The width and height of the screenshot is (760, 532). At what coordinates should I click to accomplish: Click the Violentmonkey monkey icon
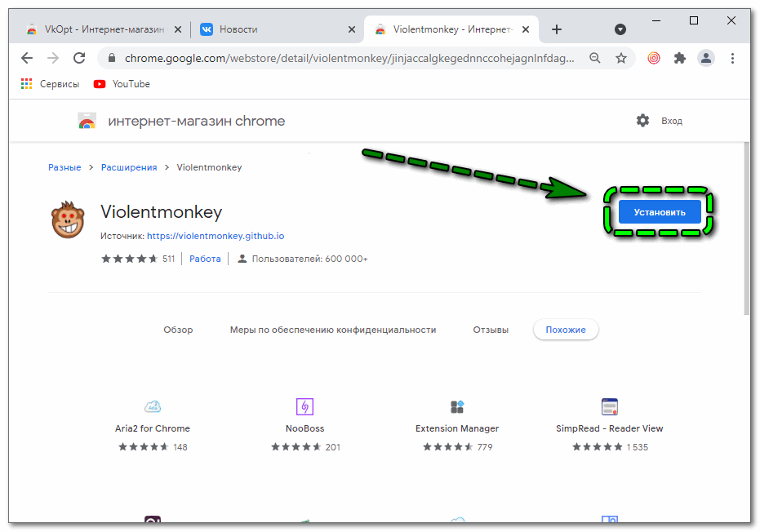68,220
